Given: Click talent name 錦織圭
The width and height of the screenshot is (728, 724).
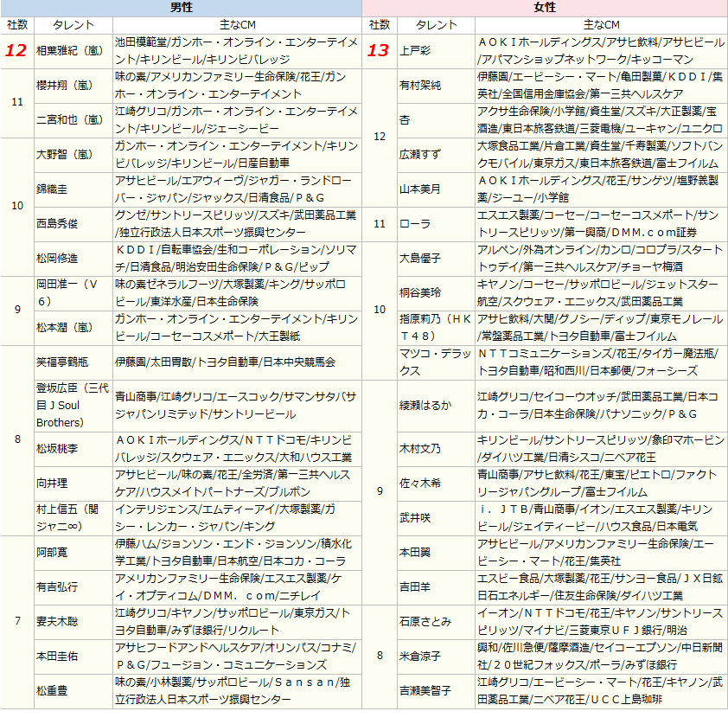Looking at the screenshot, I should click(x=52, y=189).
